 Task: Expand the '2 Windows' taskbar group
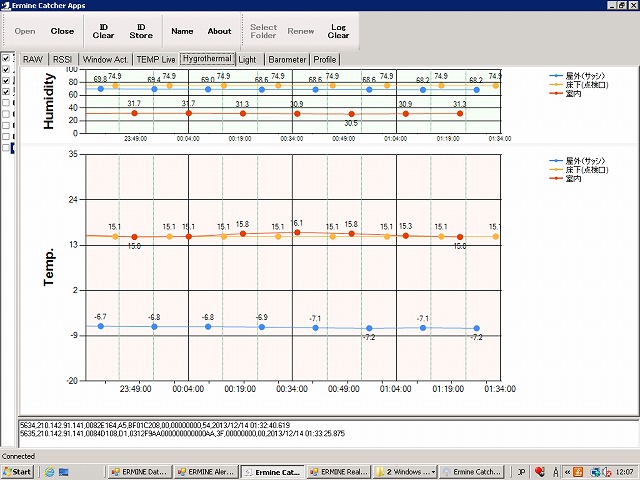(x=406, y=471)
